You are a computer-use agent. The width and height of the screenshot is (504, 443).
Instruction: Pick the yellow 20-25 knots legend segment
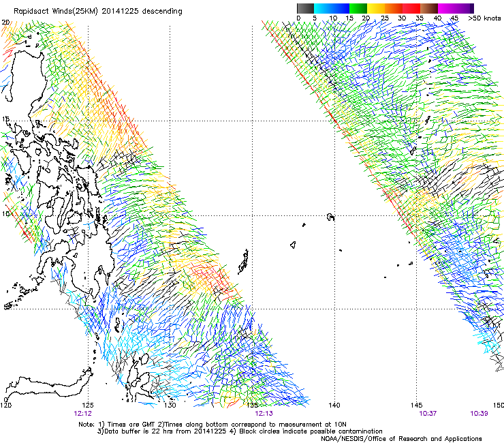(376, 8)
